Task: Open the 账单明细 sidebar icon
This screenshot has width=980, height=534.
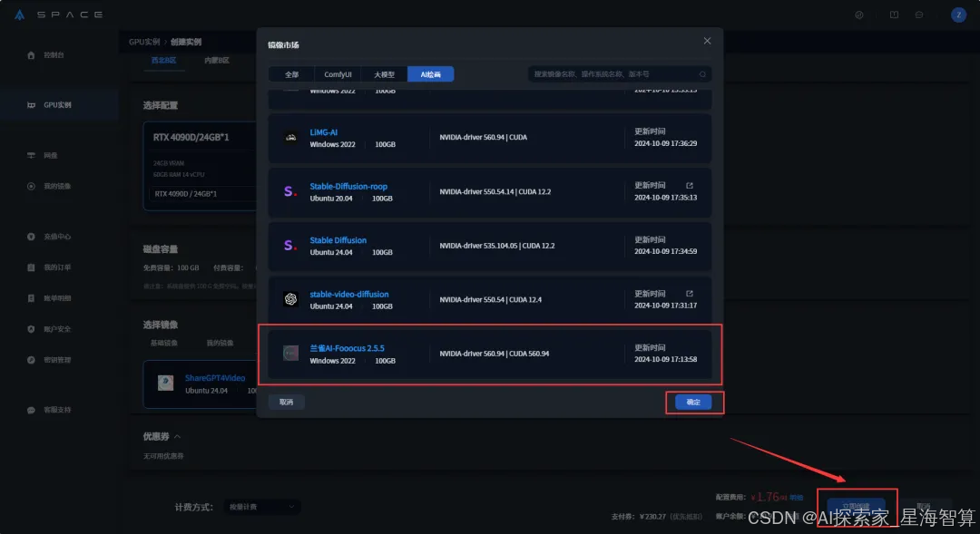Action: [31, 298]
